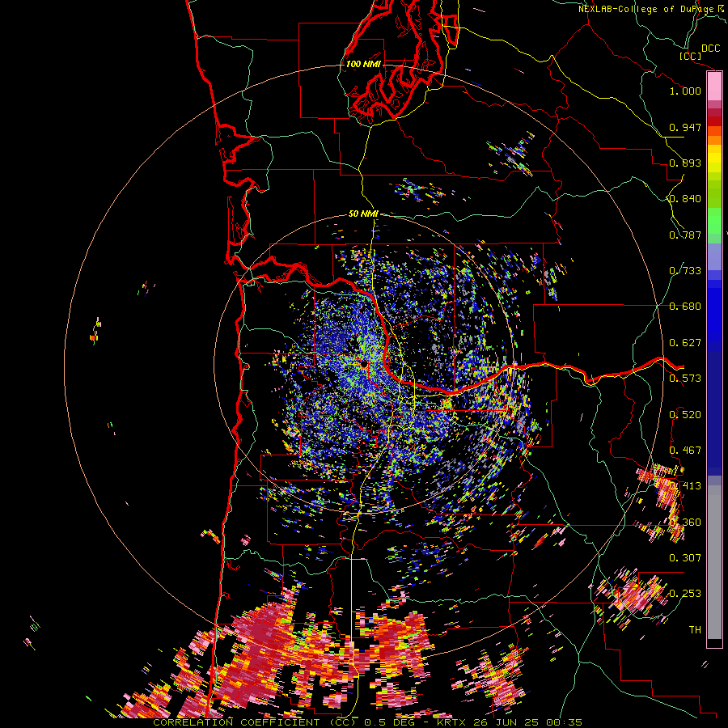Click the KRTX radar site center

coord(364,365)
